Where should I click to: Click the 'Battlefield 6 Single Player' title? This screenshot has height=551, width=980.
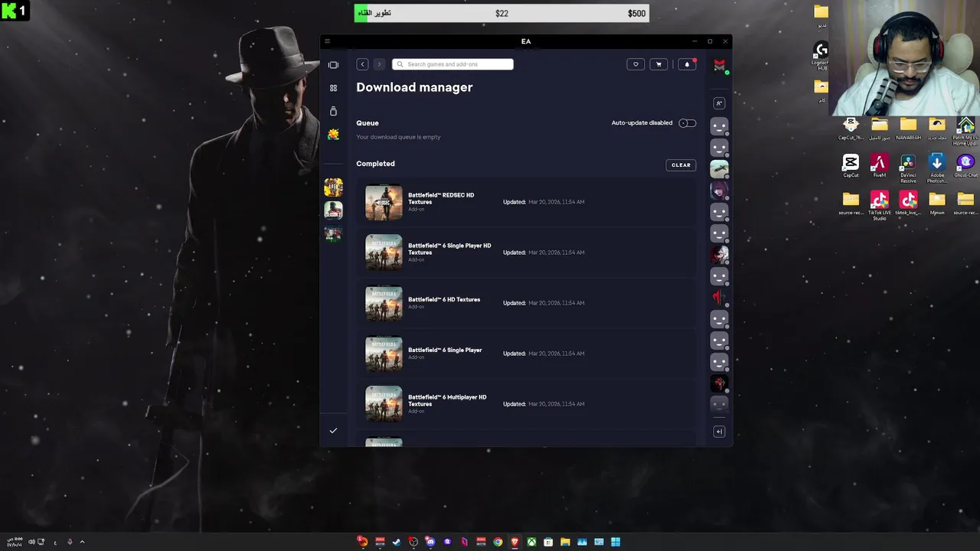pos(445,350)
